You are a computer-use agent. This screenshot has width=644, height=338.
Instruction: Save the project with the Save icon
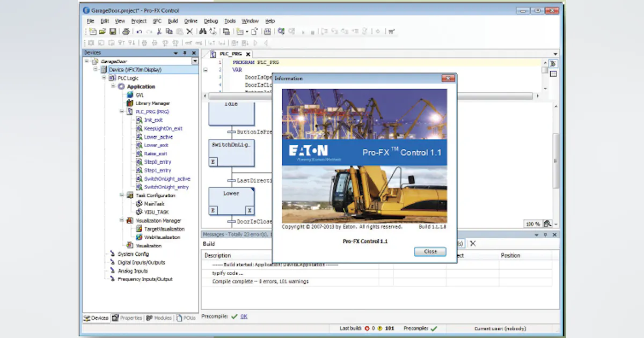point(113,31)
